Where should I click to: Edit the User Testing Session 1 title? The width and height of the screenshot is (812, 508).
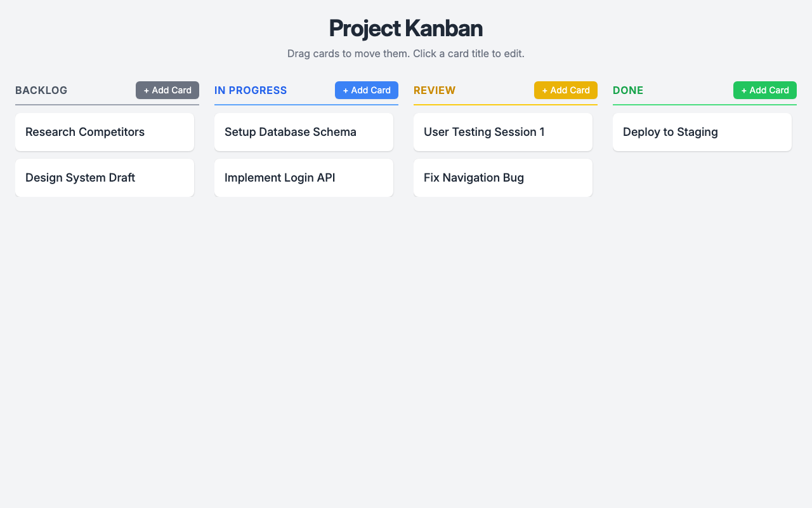(x=484, y=132)
